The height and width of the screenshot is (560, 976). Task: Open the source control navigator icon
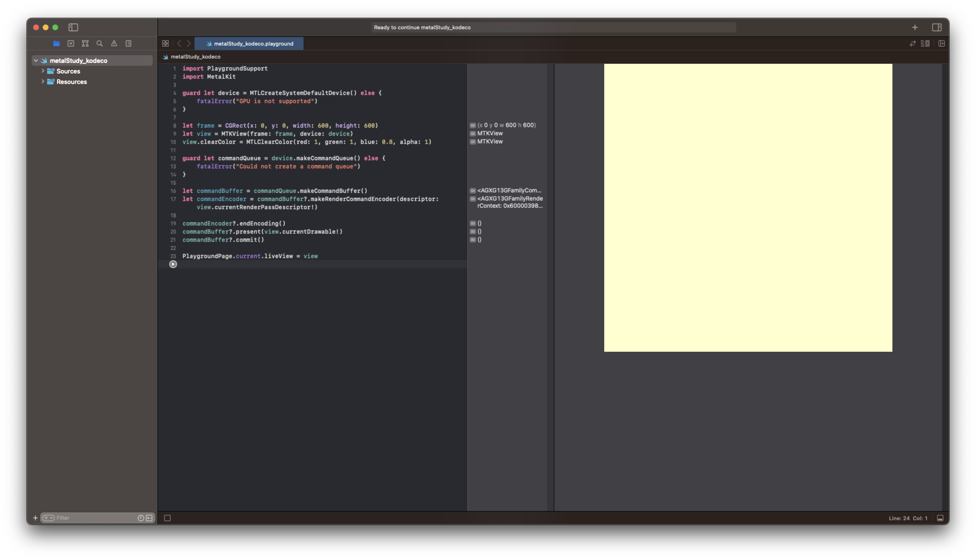pyautogui.click(x=71, y=43)
